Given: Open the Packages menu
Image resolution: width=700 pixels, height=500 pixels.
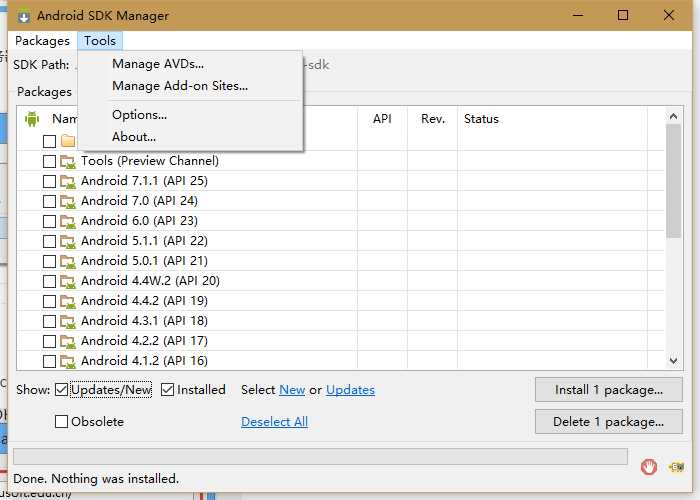Looking at the screenshot, I should [x=42, y=41].
